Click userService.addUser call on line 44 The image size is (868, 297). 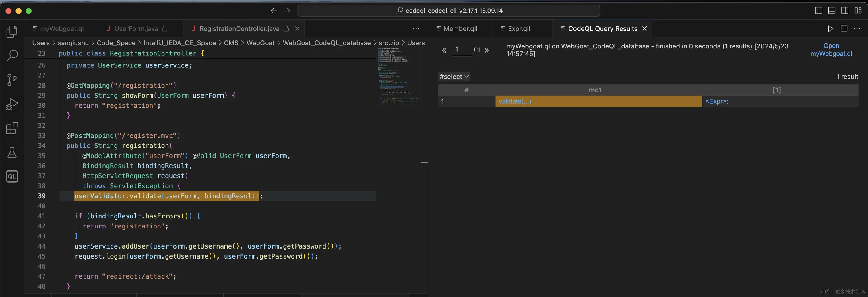click(208, 246)
